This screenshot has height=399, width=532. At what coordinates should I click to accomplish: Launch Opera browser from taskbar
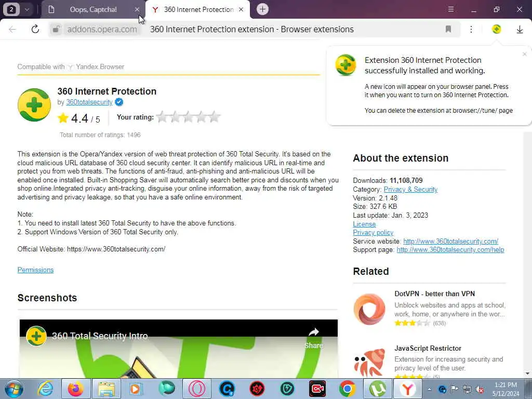(197, 389)
